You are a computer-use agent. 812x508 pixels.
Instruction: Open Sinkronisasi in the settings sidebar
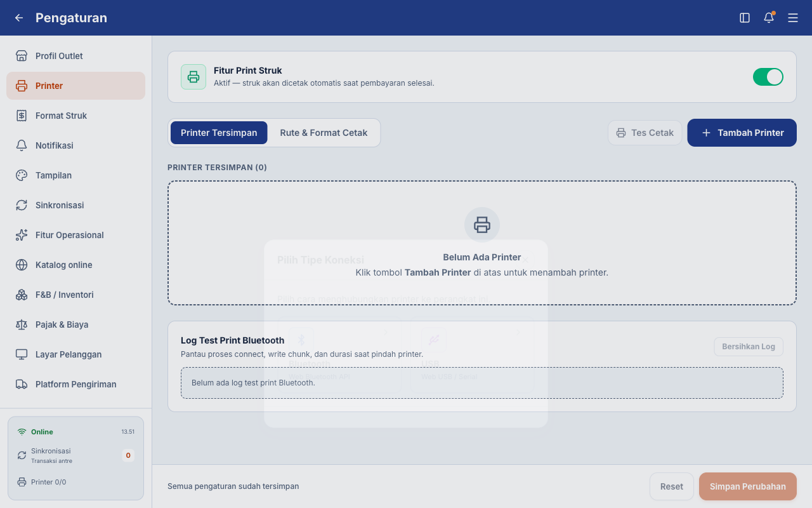click(x=76, y=205)
